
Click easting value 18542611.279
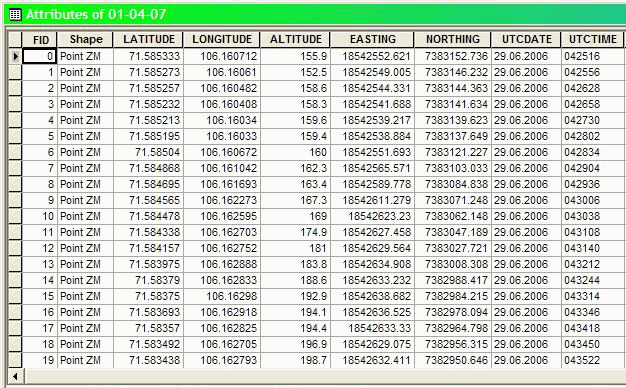pos(376,200)
